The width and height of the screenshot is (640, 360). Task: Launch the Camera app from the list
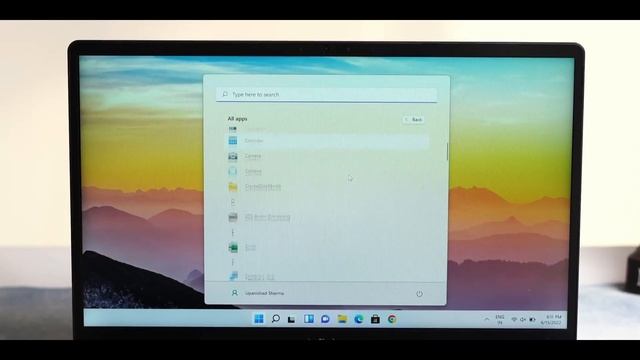pos(327,156)
